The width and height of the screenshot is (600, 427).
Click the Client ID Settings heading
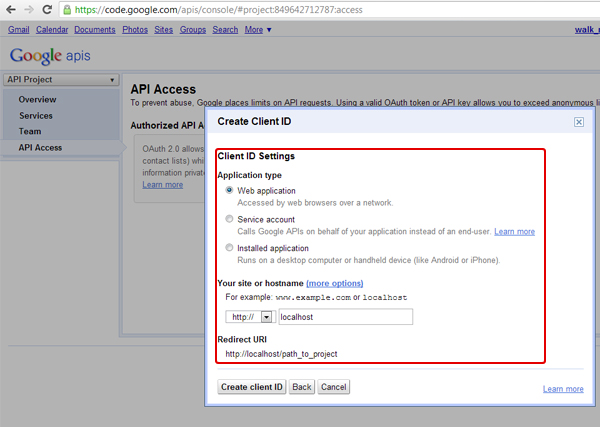[256, 156]
